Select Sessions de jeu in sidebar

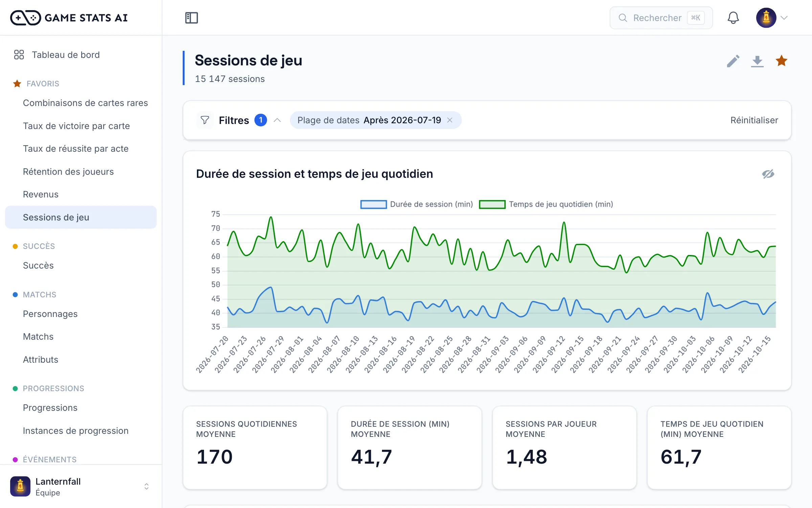(81, 217)
